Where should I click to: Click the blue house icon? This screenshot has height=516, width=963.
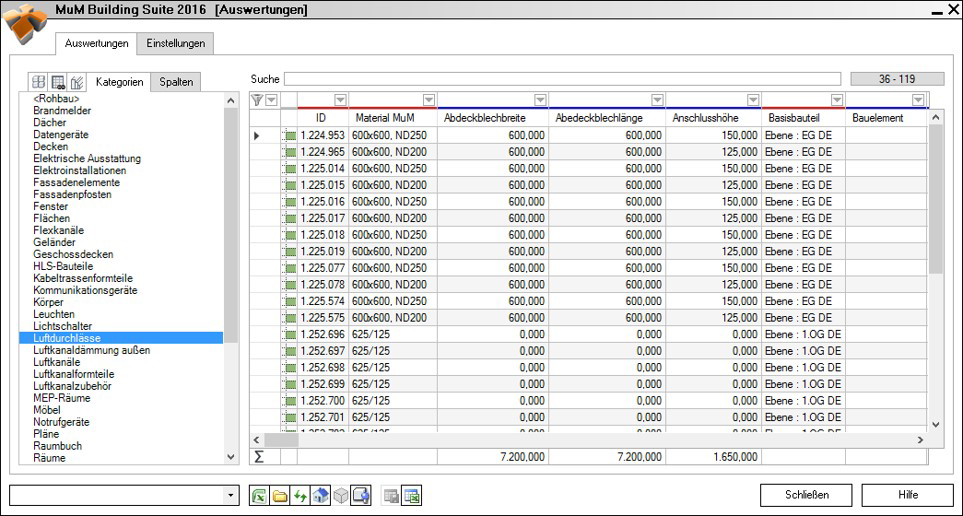pyautogui.click(x=320, y=495)
